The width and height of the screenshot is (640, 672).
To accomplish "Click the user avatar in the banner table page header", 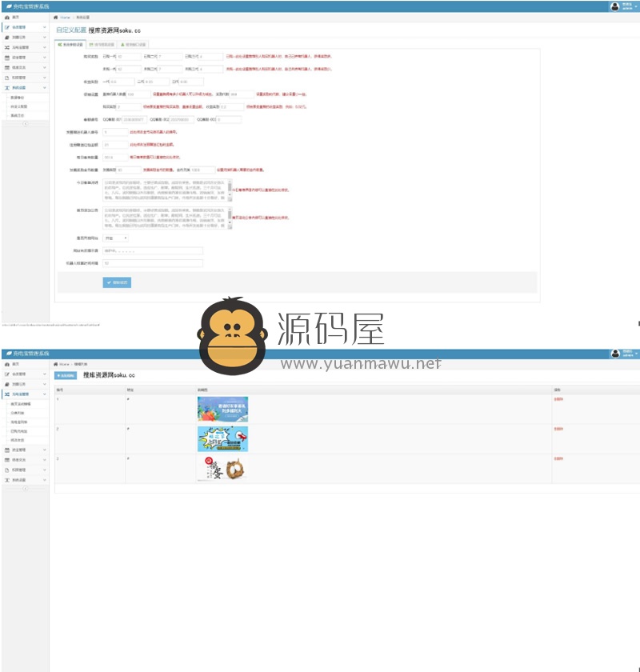I will click(615, 354).
